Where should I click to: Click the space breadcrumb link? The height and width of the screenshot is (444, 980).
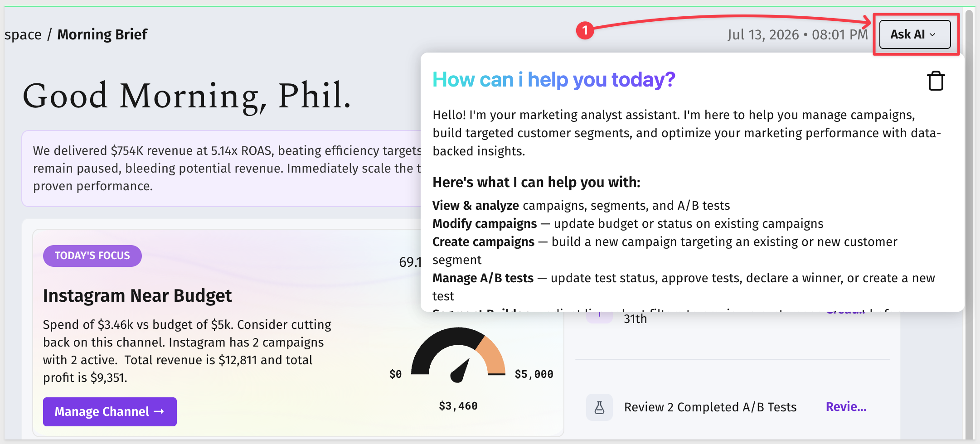23,34
